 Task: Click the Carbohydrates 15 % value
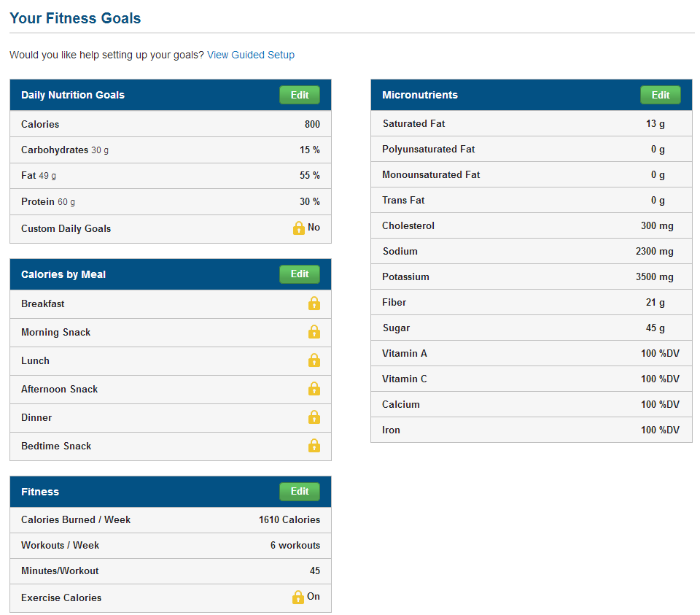310,150
